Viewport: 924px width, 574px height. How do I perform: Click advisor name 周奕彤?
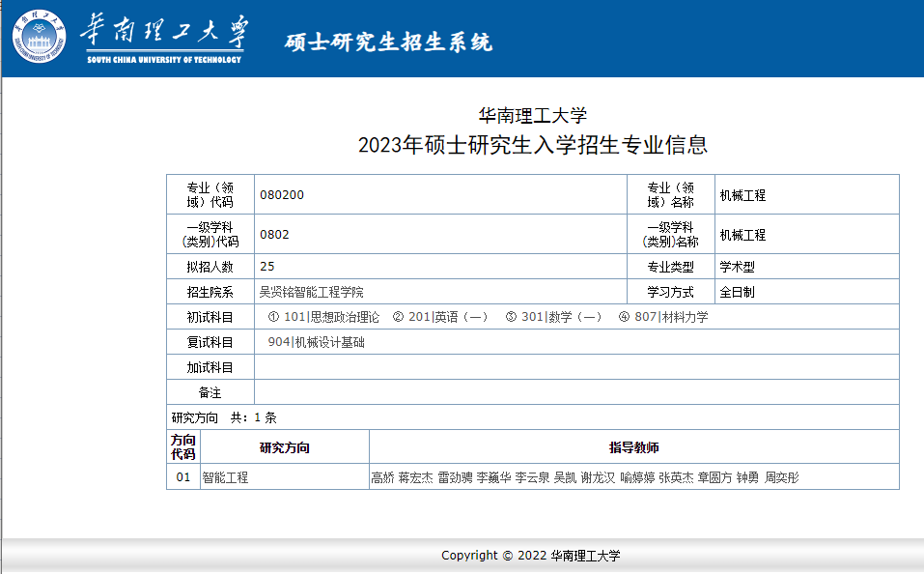tap(781, 477)
